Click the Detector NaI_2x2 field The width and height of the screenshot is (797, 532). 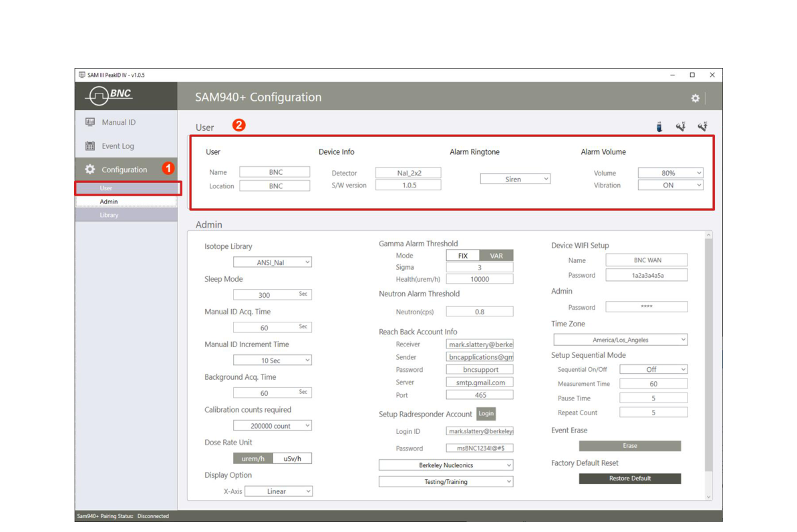pyautogui.click(x=408, y=173)
